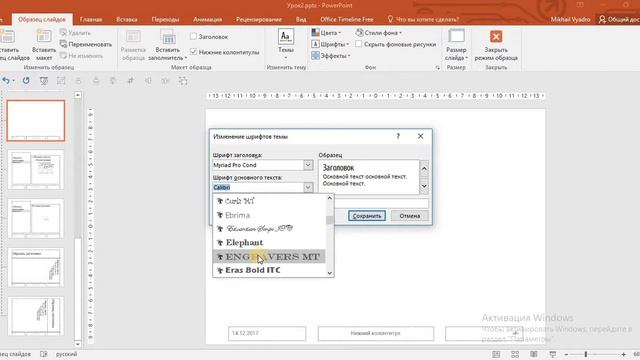Click the Delete layout icon

[63, 33]
